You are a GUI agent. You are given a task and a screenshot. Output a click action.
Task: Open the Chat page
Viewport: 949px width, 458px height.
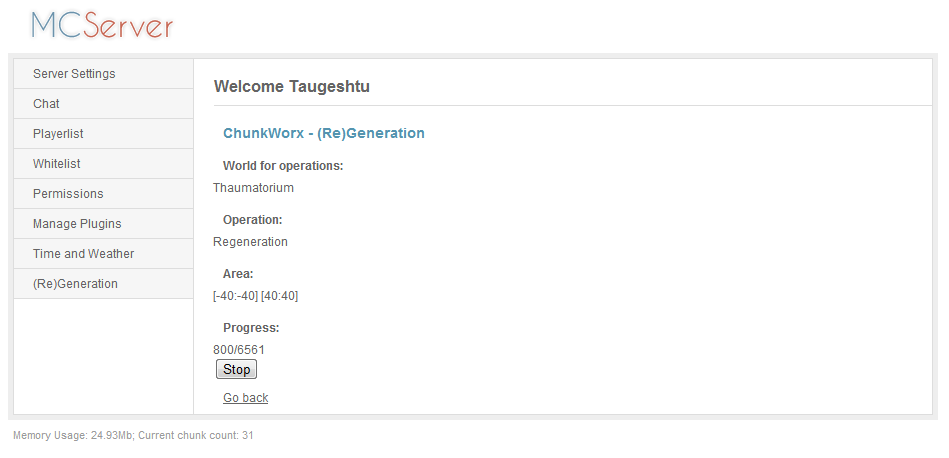[46, 104]
